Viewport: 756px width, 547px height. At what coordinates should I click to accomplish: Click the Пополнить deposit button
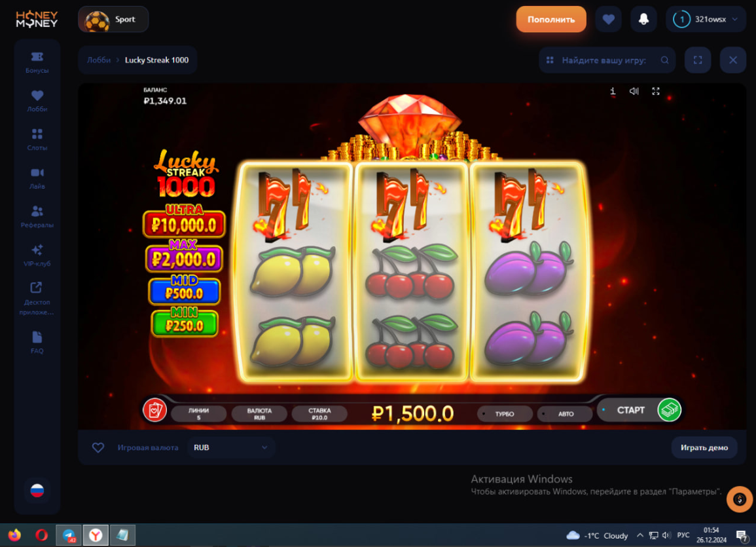(x=551, y=19)
